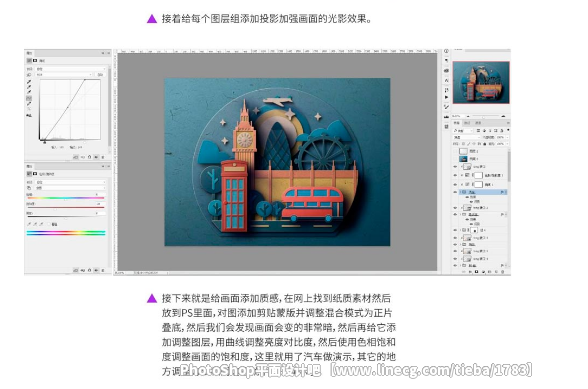Image resolution: width=588 pixels, height=389 pixels.
Task: Open the Curves preset dropdown
Action: pyautogui.click(x=70, y=69)
